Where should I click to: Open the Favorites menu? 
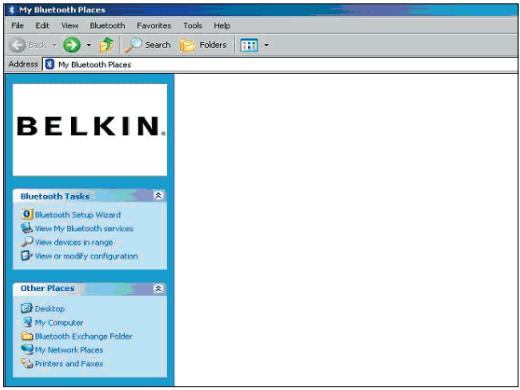click(x=154, y=26)
